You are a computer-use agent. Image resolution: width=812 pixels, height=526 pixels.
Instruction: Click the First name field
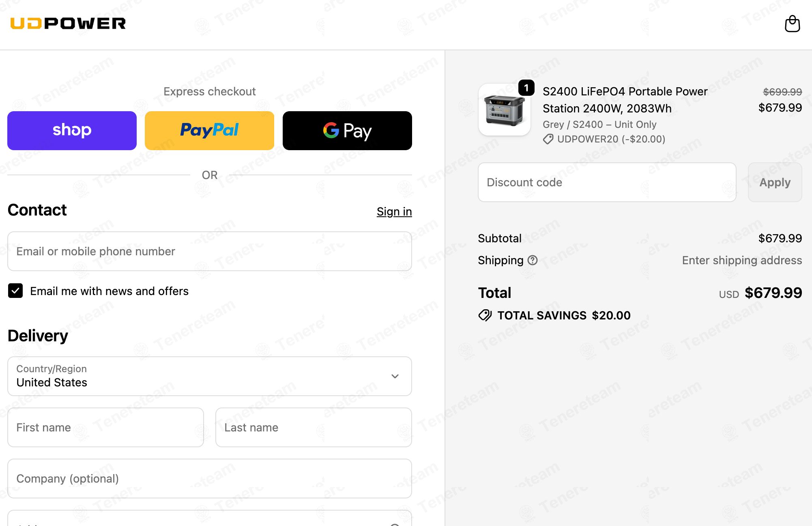(x=105, y=427)
